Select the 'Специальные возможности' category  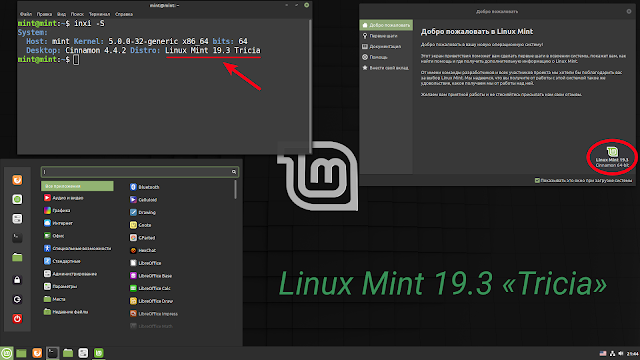(x=77, y=248)
